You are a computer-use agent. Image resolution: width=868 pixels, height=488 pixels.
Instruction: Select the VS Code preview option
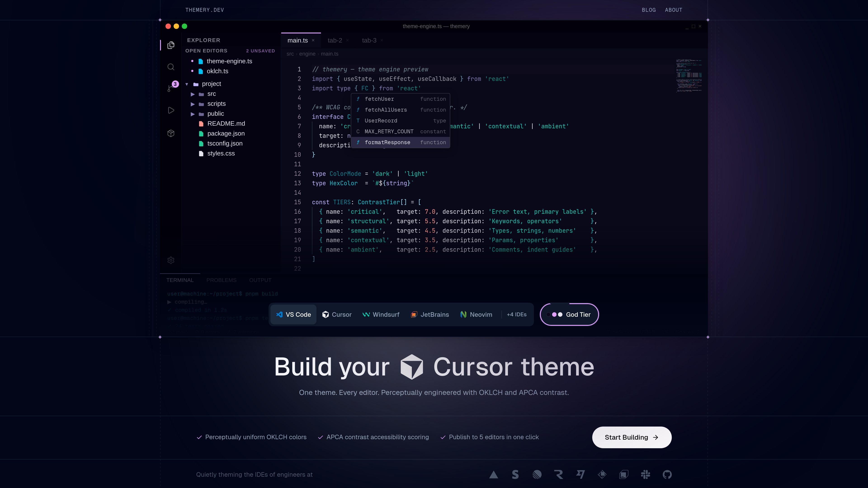293,314
